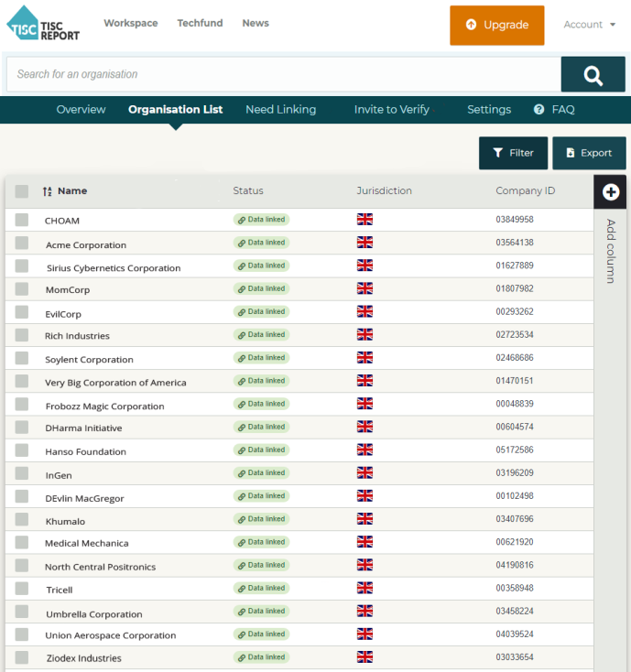Click the plus icon to add column
The width and height of the screenshot is (631, 672).
[x=611, y=192]
